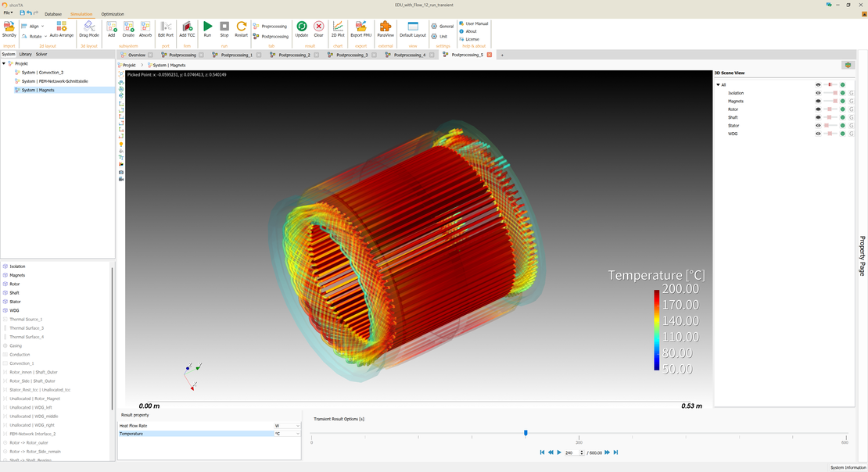868x472 pixels.
Task: Show the Rotor using its eye toggle
Action: (818, 109)
